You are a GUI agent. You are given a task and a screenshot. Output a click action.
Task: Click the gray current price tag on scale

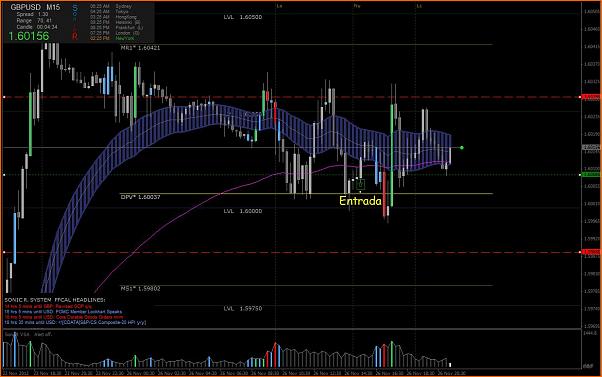coord(591,147)
